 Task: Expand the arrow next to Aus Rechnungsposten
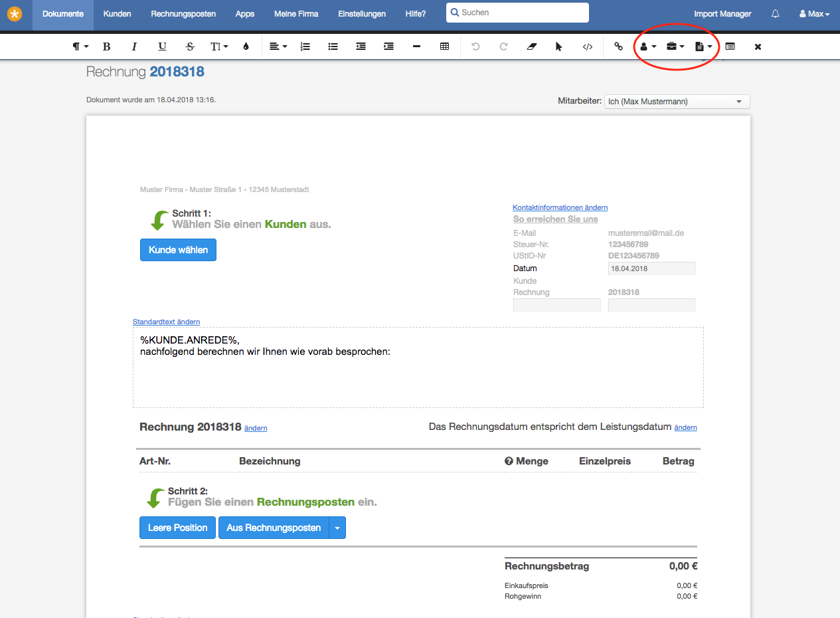[x=337, y=528]
